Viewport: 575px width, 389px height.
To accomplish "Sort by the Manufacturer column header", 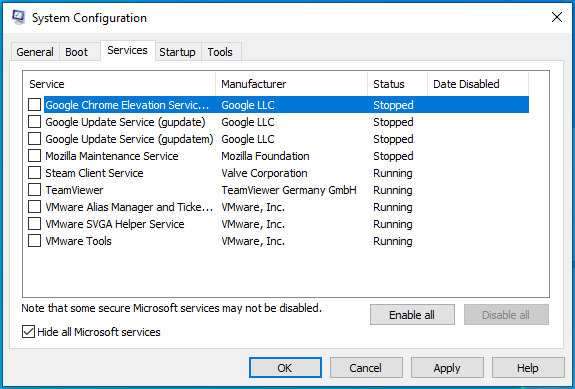I will point(292,84).
